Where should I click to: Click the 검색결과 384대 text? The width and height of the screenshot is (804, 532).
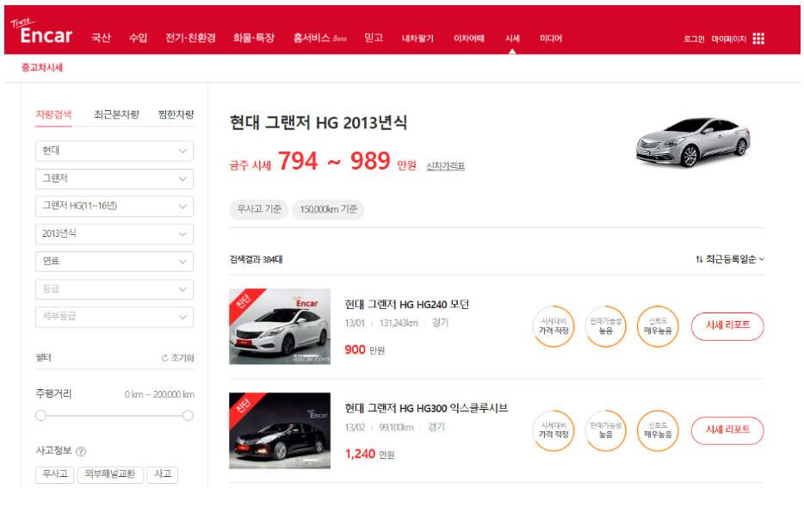coord(256,260)
